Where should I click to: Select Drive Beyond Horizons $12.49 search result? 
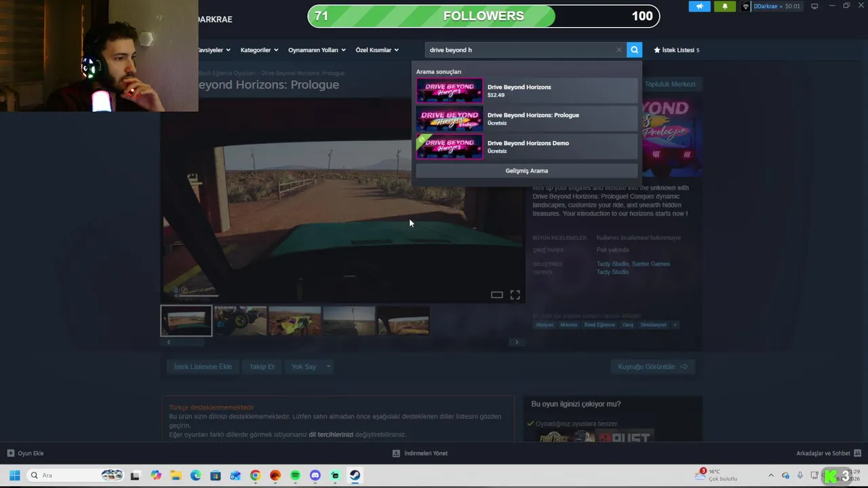click(527, 91)
